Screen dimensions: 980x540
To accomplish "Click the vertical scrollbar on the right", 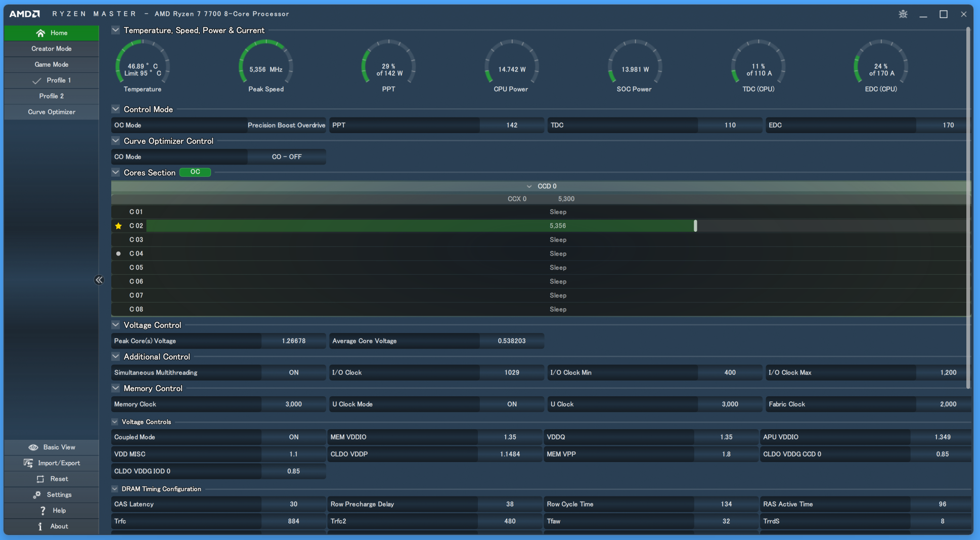I will [968, 207].
